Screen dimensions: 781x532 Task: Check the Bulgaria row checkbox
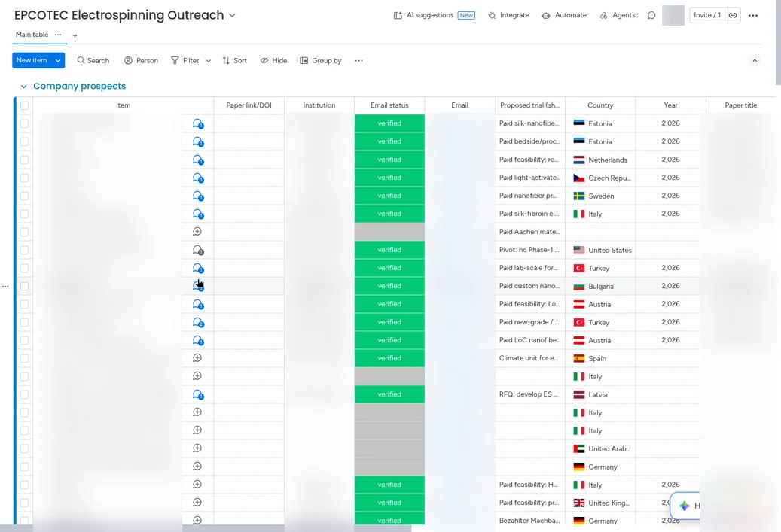(x=24, y=286)
